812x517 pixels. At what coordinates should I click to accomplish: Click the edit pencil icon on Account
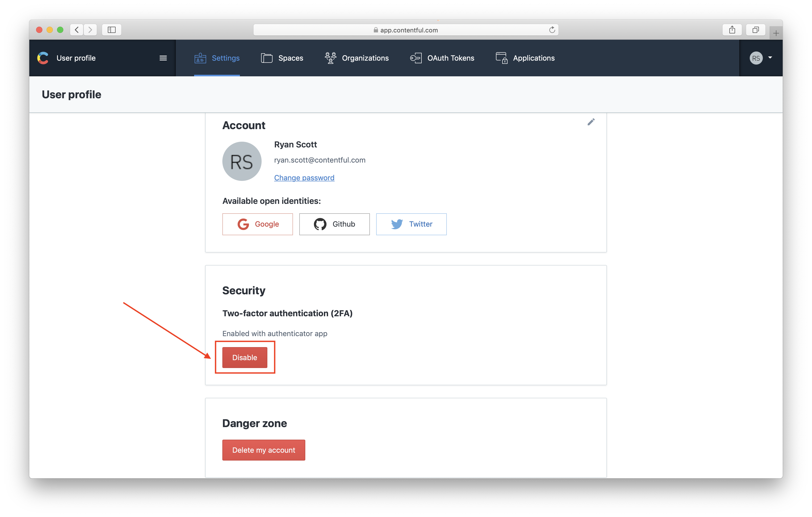coord(591,122)
